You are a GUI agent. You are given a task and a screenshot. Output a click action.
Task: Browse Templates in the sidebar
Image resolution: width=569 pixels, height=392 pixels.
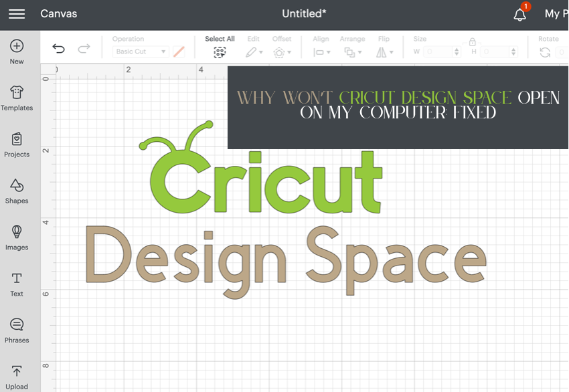click(x=16, y=98)
